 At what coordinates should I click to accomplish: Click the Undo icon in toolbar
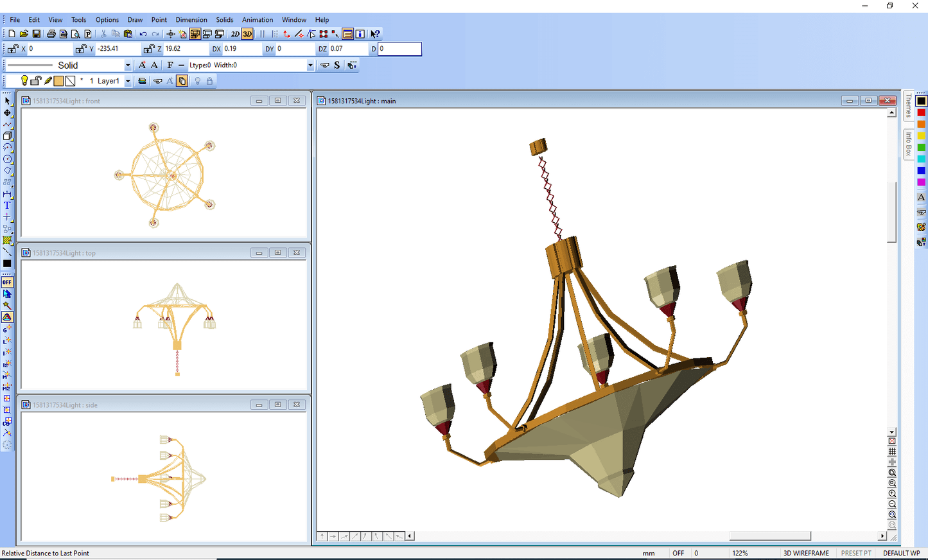coord(143,33)
